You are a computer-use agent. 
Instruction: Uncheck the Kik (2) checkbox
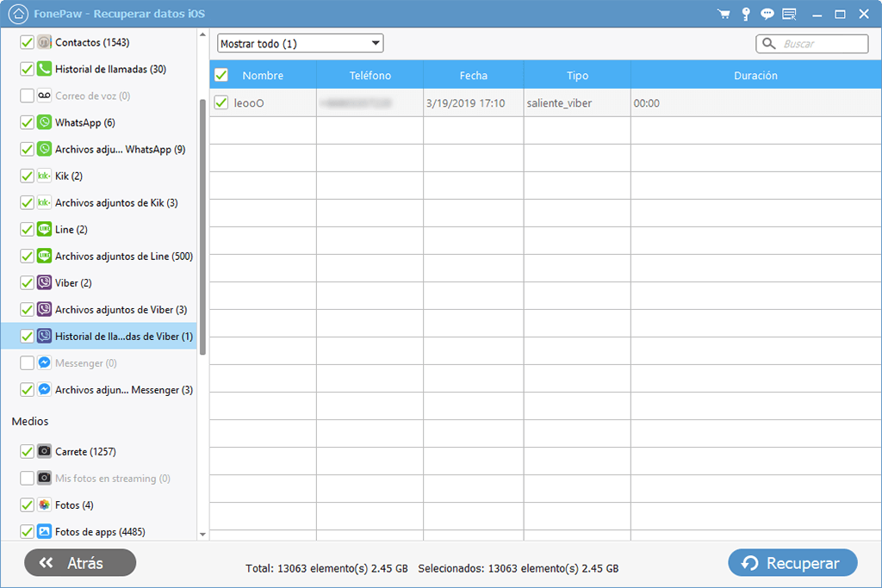(x=27, y=176)
